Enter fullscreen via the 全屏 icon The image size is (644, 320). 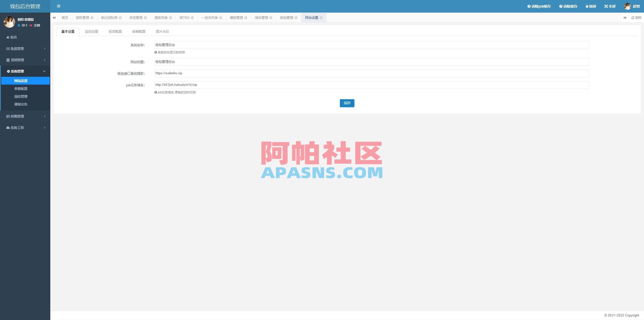click(606, 6)
